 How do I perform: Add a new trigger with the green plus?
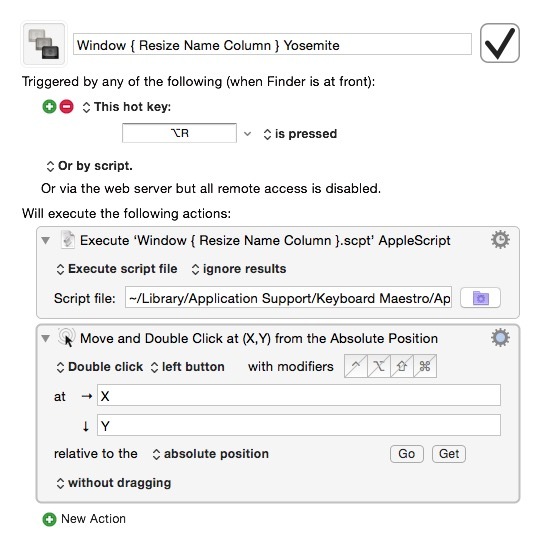click(49, 106)
